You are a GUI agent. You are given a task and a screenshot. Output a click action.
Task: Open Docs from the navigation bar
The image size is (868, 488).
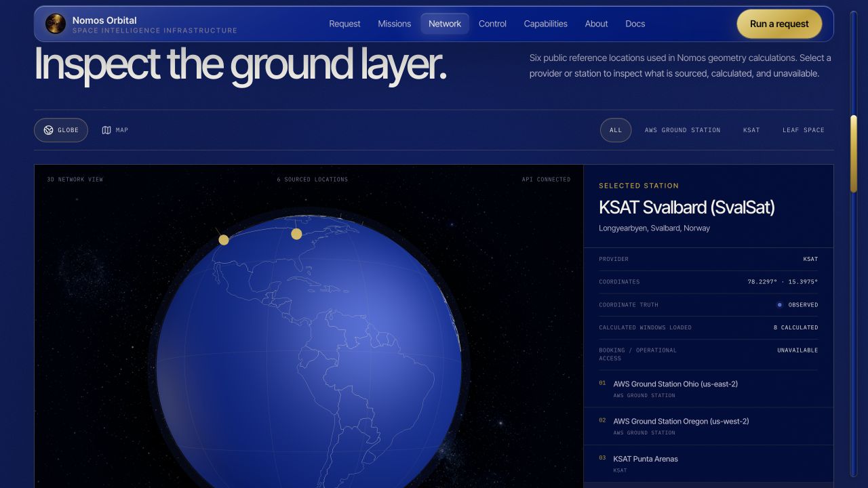[x=635, y=24]
